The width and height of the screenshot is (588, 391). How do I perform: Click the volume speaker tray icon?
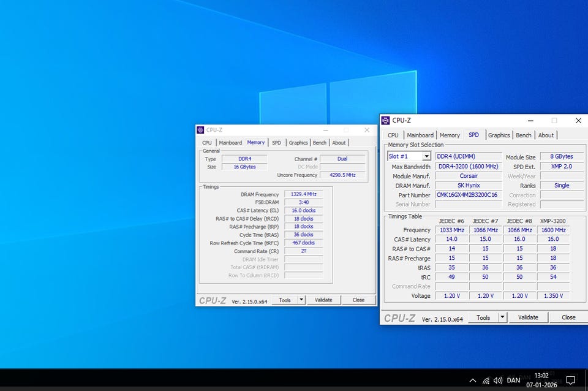498,381
